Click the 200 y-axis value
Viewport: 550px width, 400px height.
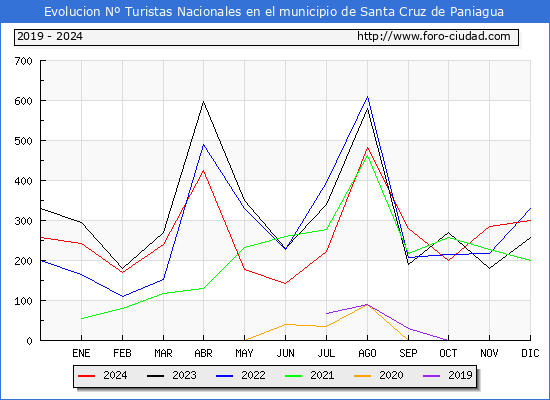point(23,261)
